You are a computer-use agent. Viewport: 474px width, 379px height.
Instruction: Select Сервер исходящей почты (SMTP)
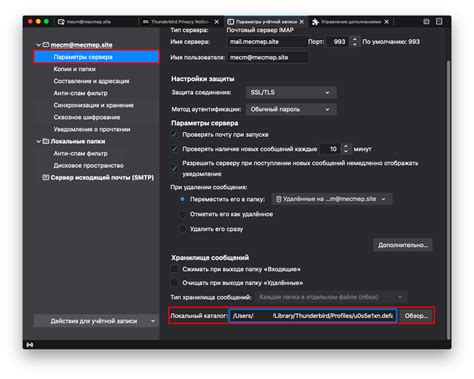point(102,177)
